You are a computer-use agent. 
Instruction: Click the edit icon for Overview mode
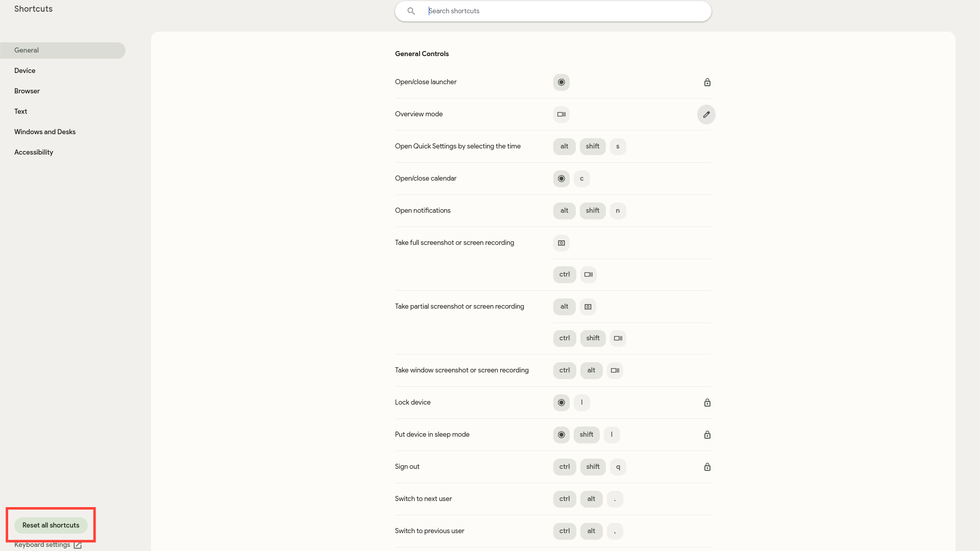point(707,114)
